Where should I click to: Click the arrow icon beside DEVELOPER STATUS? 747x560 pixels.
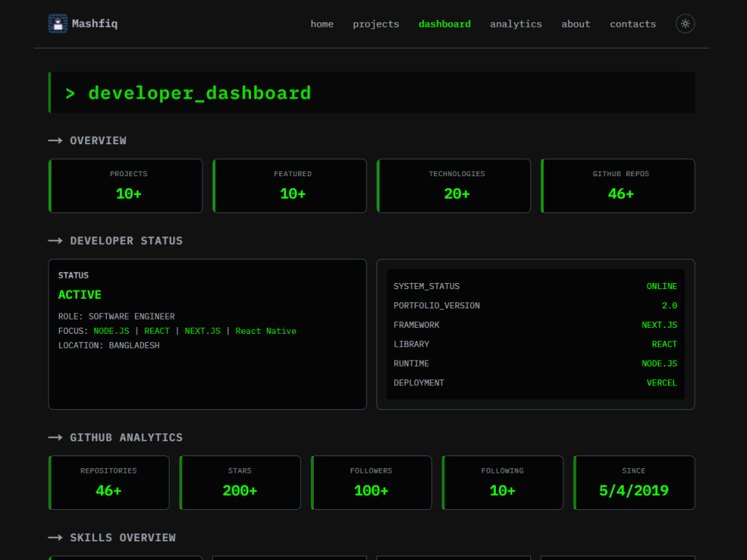[55, 241]
